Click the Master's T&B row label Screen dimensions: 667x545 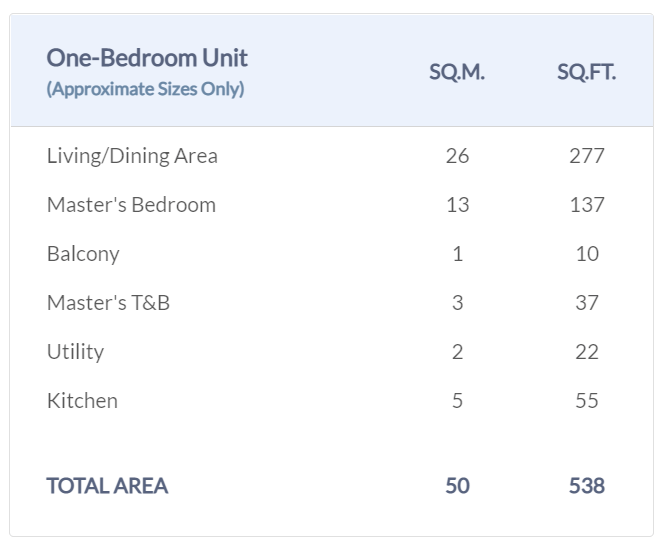108,303
